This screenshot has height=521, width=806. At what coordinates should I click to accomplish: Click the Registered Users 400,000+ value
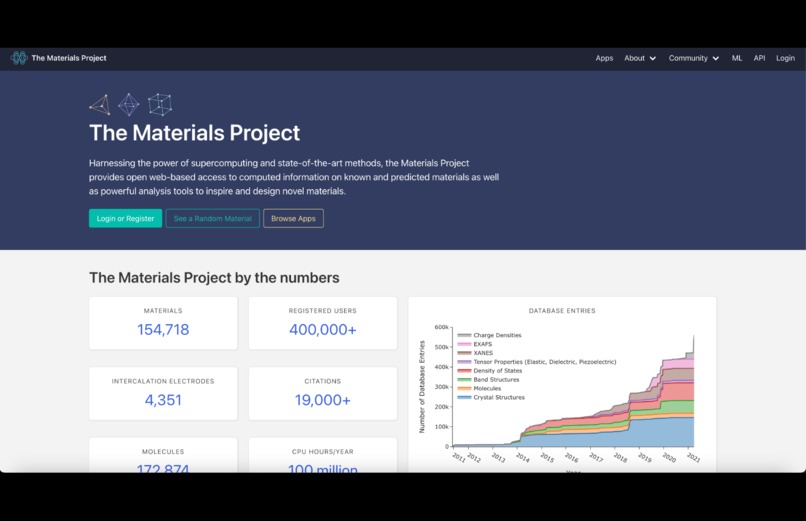pyautogui.click(x=323, y=329)
